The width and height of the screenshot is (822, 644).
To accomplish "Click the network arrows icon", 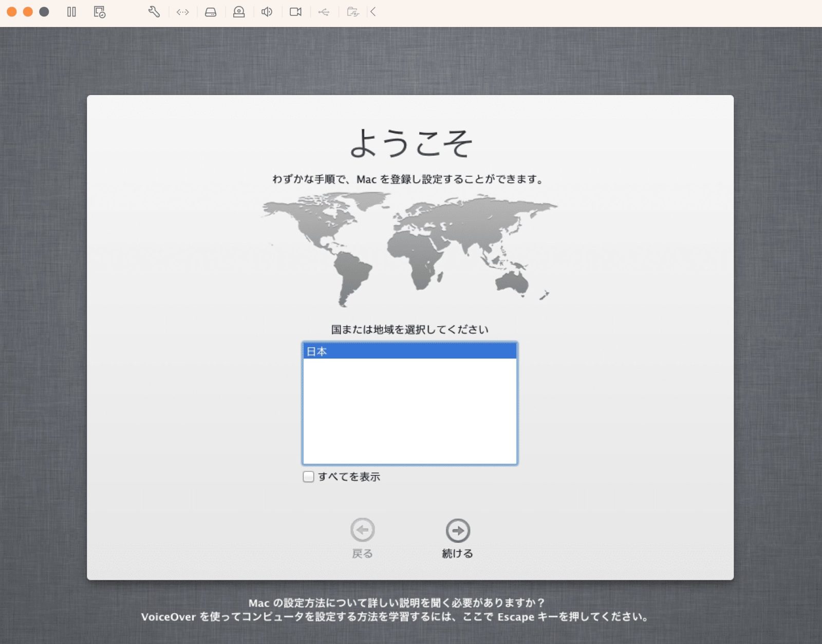I will 183,12.
